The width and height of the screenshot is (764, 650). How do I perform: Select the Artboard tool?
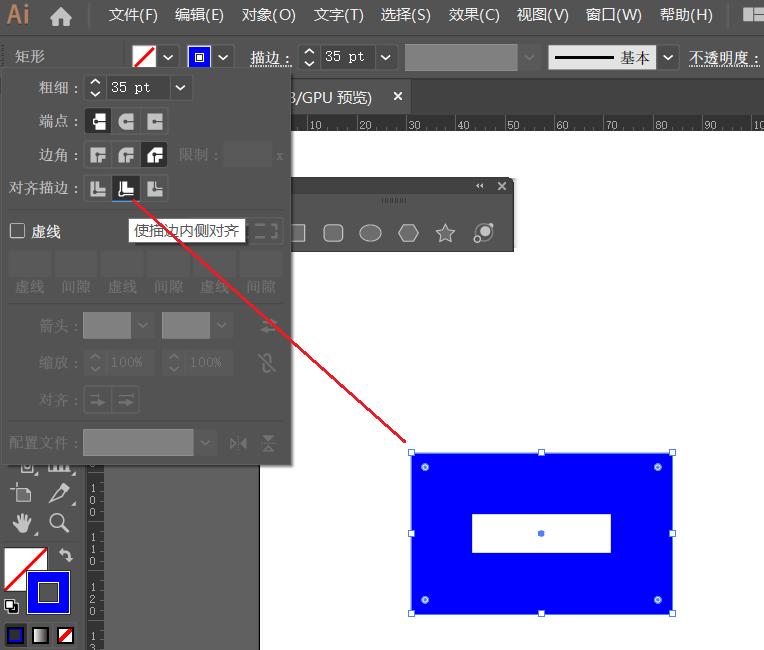(x=21, y=493)
